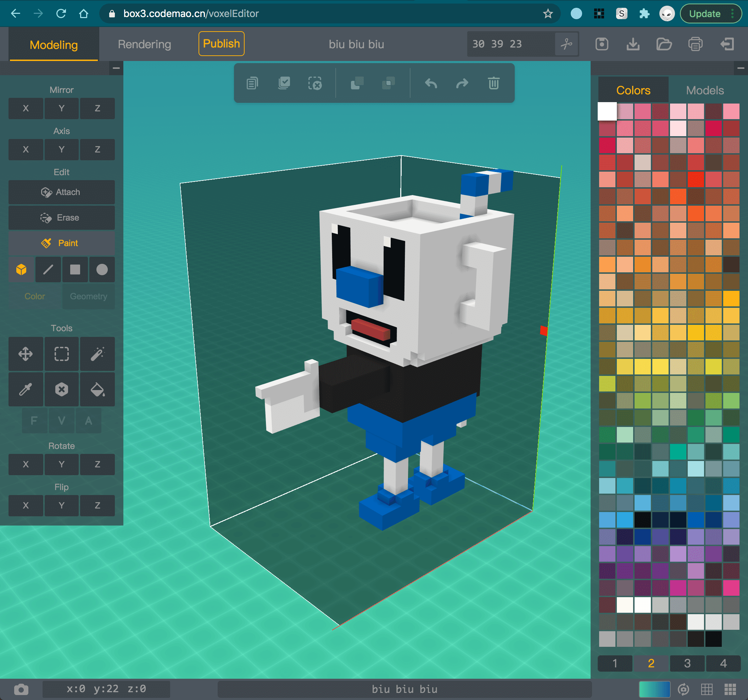Select the paint bucket fill tool
This screenshot has height=700, width=748.
point(97,389)
